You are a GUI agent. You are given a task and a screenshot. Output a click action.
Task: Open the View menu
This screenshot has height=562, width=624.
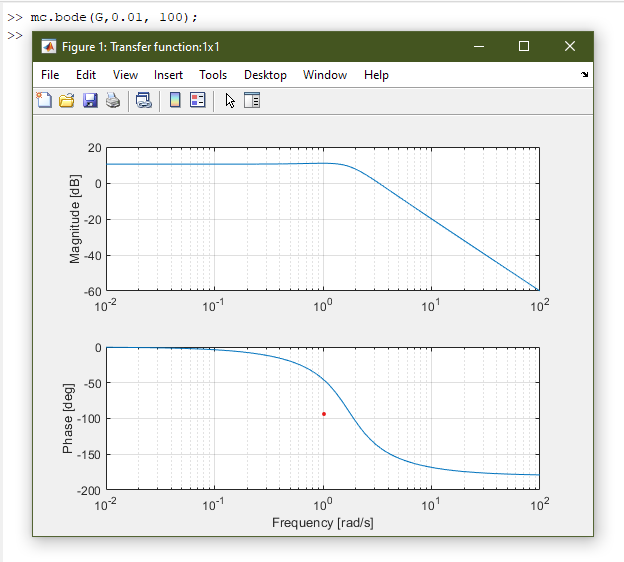click(125, 75)
